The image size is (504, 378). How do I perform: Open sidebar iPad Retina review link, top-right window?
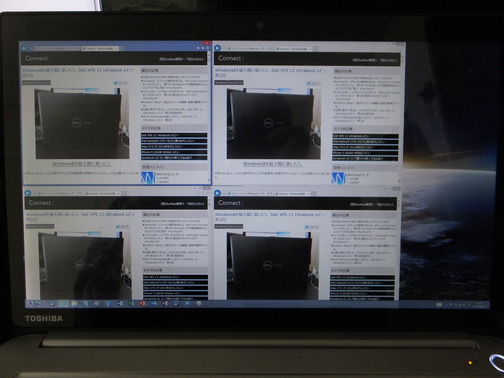(365, 142)
